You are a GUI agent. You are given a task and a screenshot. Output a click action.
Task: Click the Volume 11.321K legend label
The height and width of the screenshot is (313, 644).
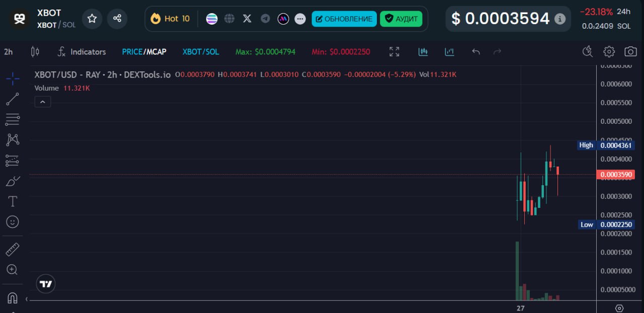pos(62,88)
